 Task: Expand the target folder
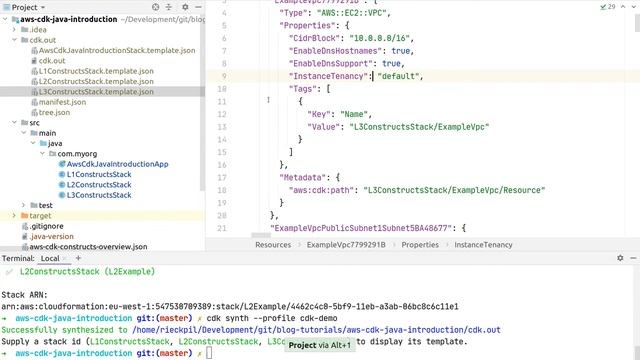(14, 216)
